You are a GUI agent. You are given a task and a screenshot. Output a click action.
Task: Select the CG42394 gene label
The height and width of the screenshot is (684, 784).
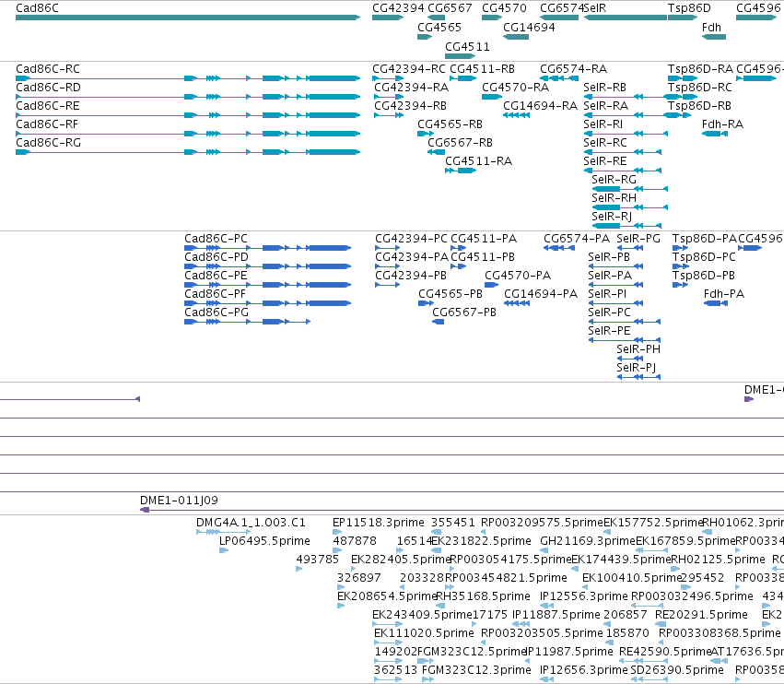[399, 8]
